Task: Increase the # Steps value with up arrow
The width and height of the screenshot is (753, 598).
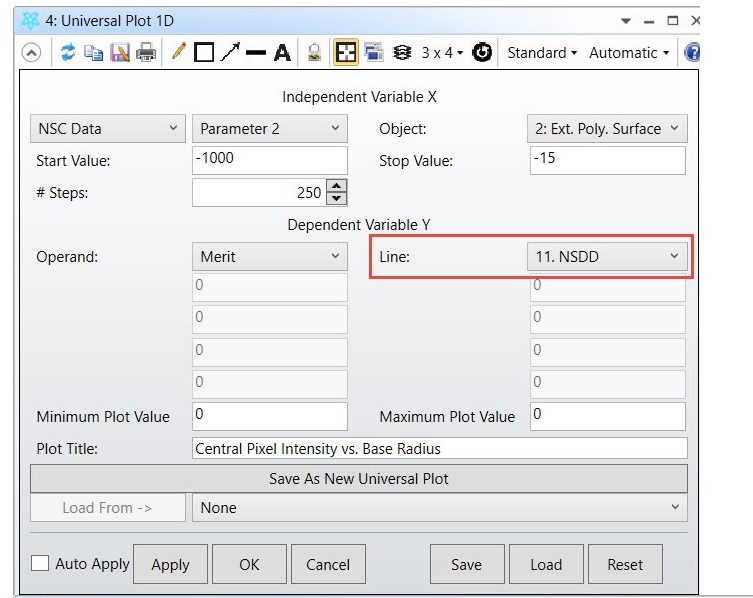Action: coord(337,186)
